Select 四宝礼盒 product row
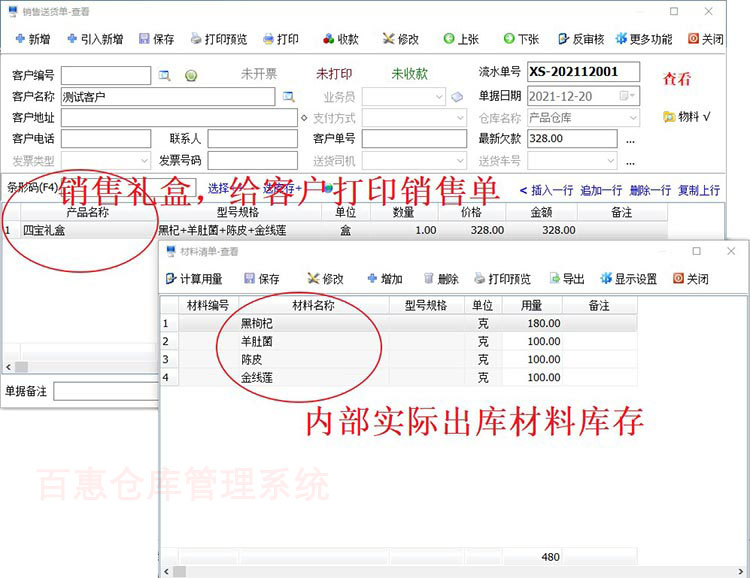 (335, 230)
